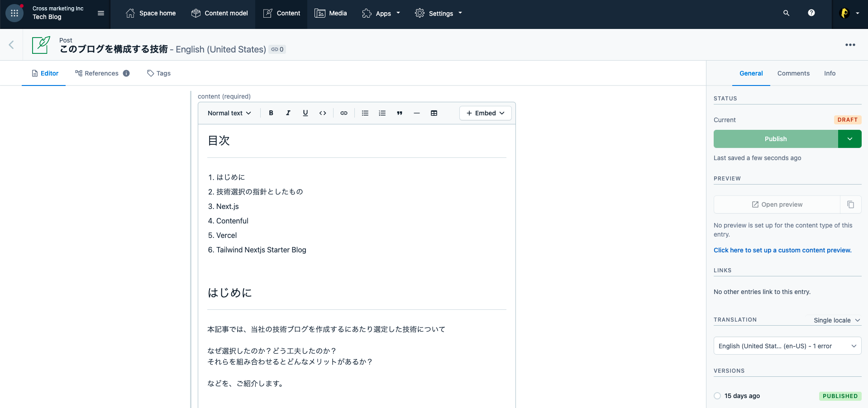Image resolution: width=868 pixels, height=408 pixels.
Task: Click the paragraph ending with ご紹介します。
Action: (x=246, y=384)
